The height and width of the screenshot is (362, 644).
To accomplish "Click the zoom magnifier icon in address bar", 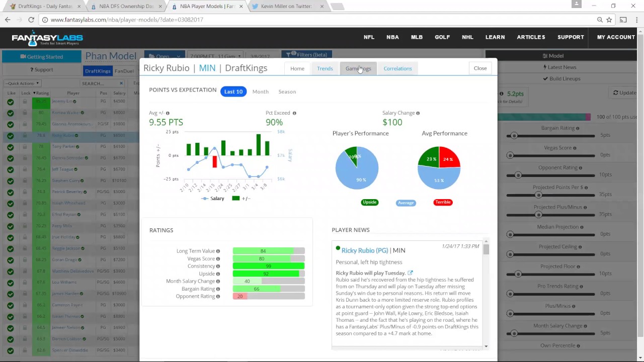I will click(600, 20).
